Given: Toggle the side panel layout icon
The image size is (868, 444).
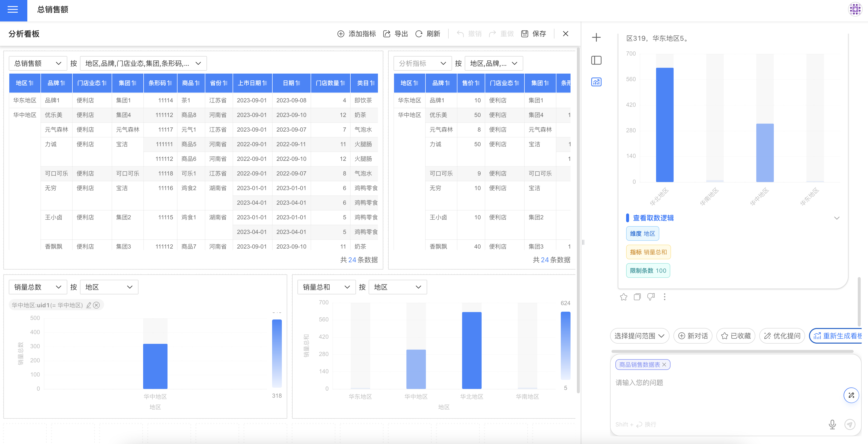Looking at the screenshot, I should (596, 60).
